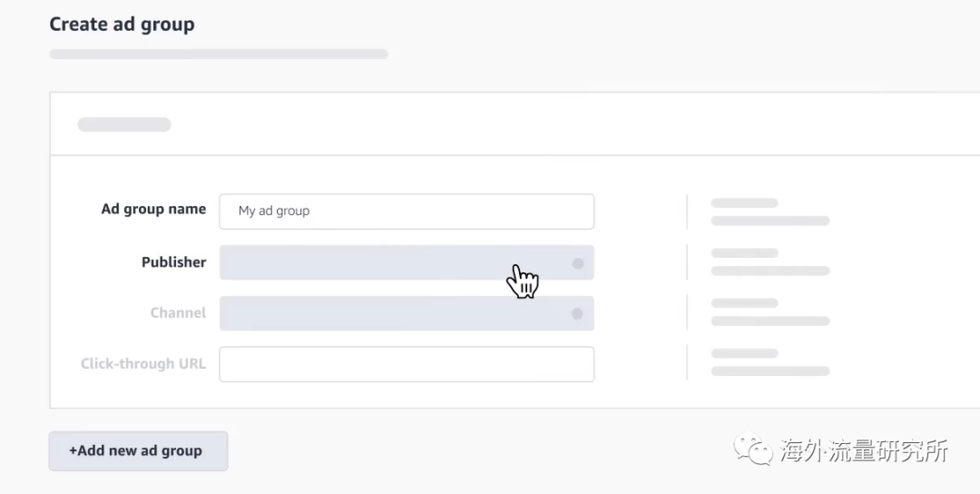The width and height of the screenshot is (980, 494).
Task: Click the placeholder title in card header
Action: [x=123, y=124]
